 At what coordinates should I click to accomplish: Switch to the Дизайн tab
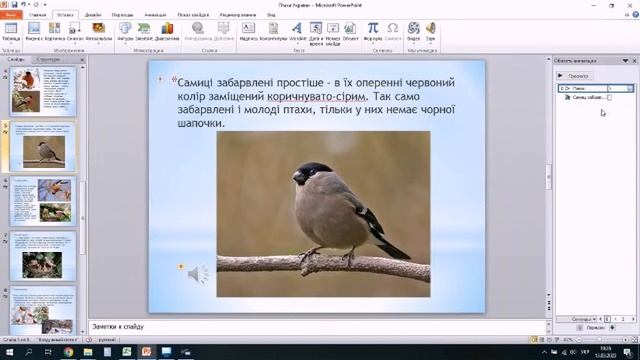click(93, 15)
